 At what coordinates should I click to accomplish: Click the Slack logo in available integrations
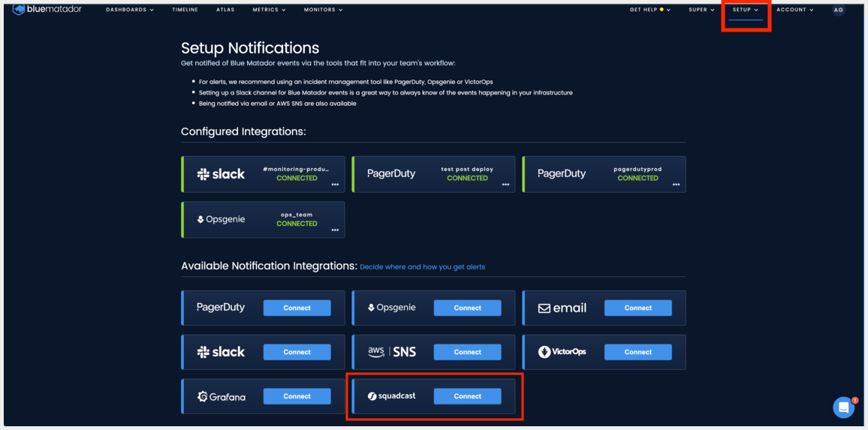coord(221,352)
